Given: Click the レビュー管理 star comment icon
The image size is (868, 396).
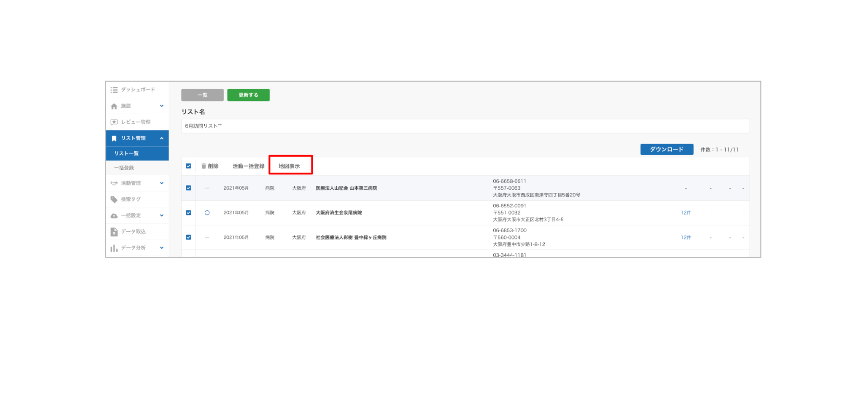Looking at the screenshot, I should (x=114, y=122).
